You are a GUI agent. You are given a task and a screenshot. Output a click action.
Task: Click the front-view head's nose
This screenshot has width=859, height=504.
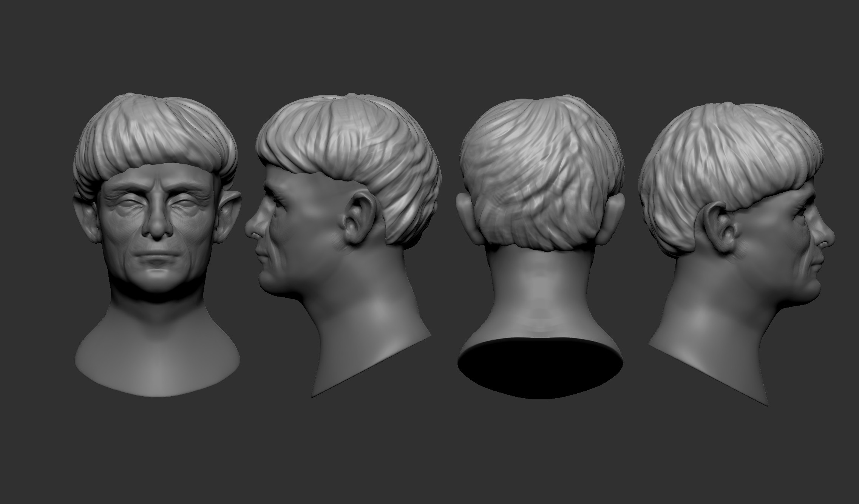(x=157, y=226)
